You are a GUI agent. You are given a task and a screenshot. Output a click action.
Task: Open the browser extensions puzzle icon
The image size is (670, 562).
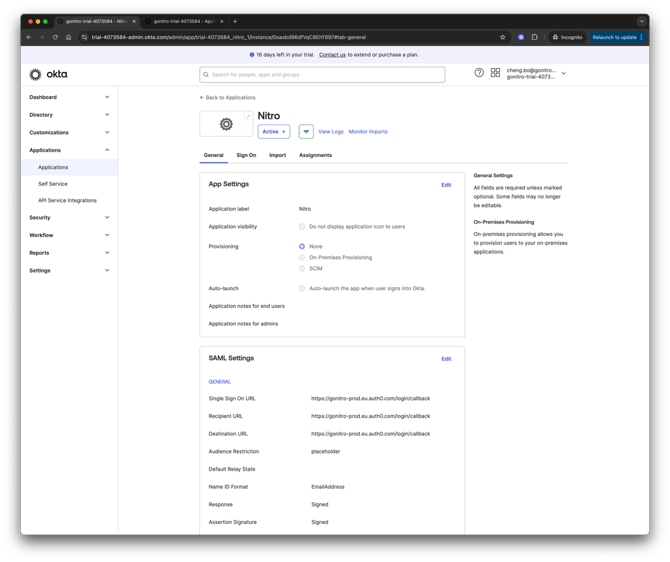(x=535, y=37)
